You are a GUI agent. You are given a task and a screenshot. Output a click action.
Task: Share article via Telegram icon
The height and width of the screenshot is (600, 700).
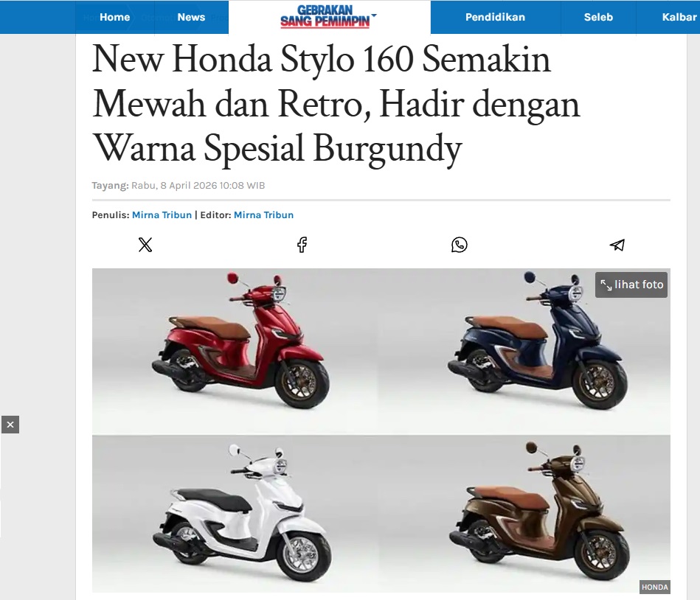617,245
